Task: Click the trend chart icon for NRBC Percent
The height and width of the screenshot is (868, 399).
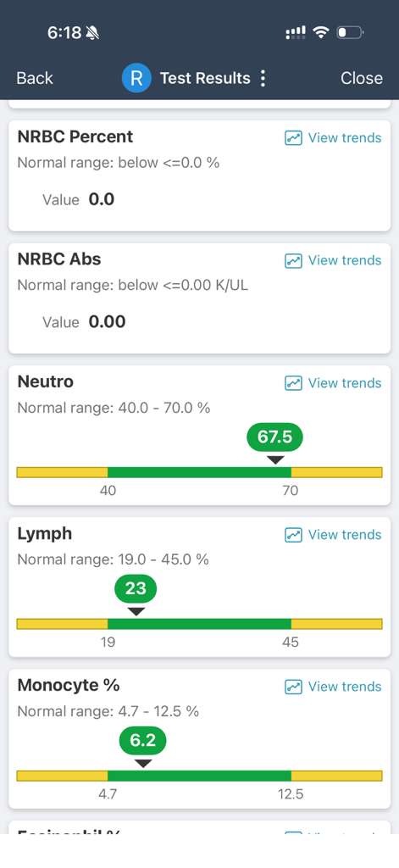Action: coord(293,138)
